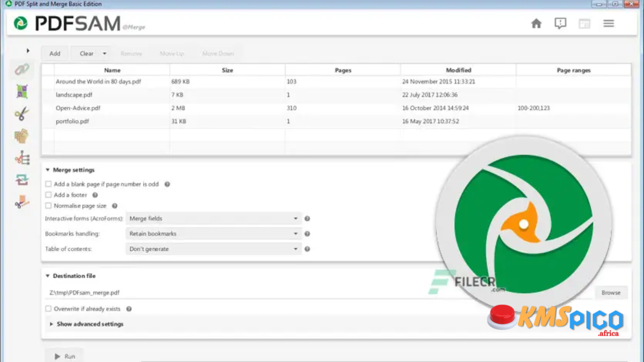Viewport: 644px width, 362px height.
Task: Click the Remove toolbar button
Action: click(131, 53)
